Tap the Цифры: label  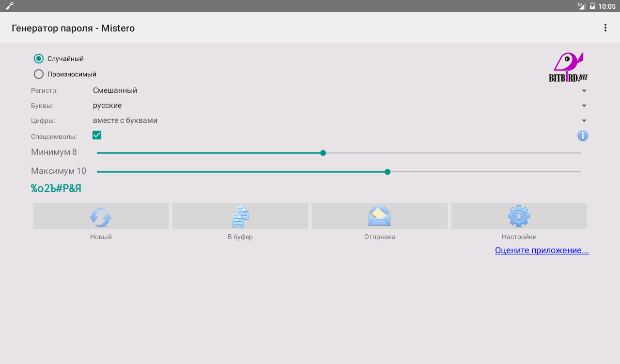tap(43, 121)
